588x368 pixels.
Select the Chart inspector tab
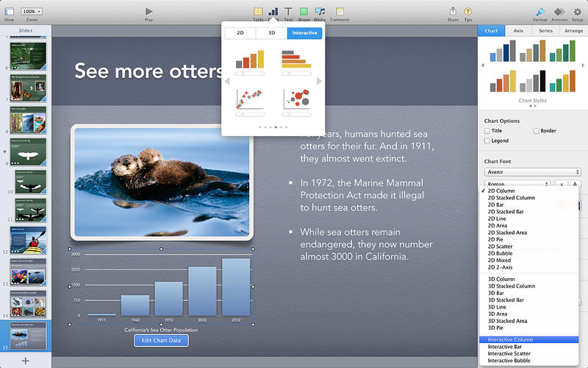[491, 31]
